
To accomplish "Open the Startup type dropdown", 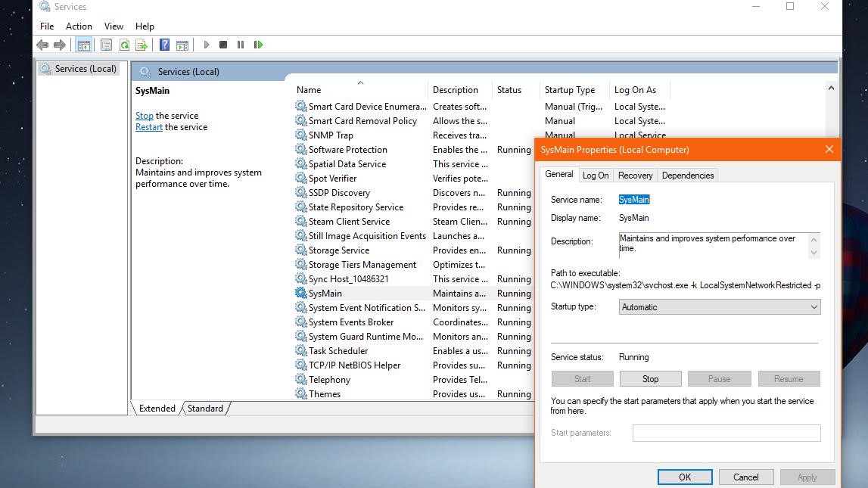I will tap(719, 307).
